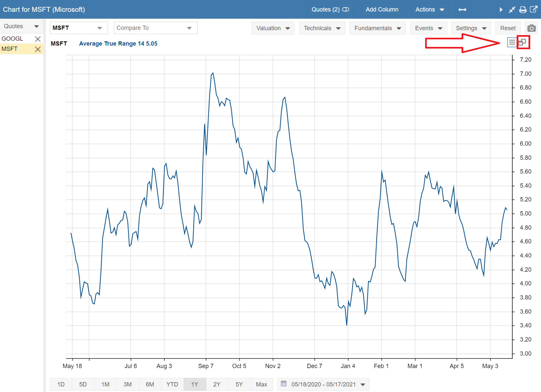Select the stacked list view icon
This screenshot has height=392, width=541.
[x=512, y=42]
